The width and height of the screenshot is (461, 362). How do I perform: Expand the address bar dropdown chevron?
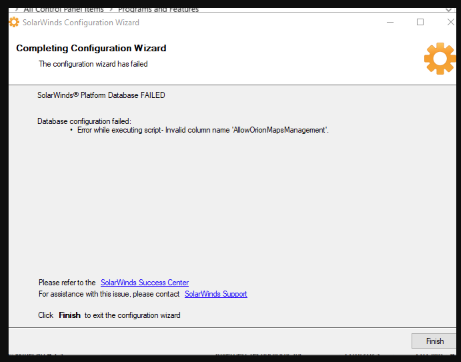tap(449, 10)
